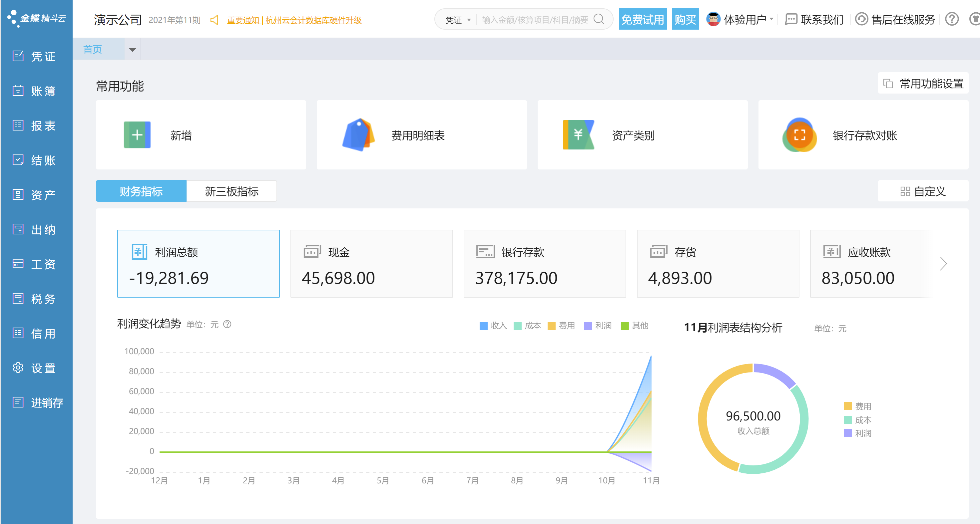The image size is (980, 524).
Task: Open the 重要通知 database upgrade link
Action: 294,20
